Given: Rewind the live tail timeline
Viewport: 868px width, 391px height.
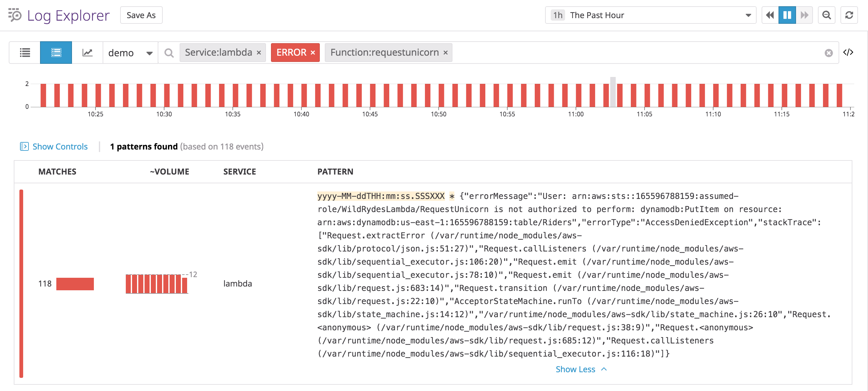Looking at the screenshot, I should [770, 15].
